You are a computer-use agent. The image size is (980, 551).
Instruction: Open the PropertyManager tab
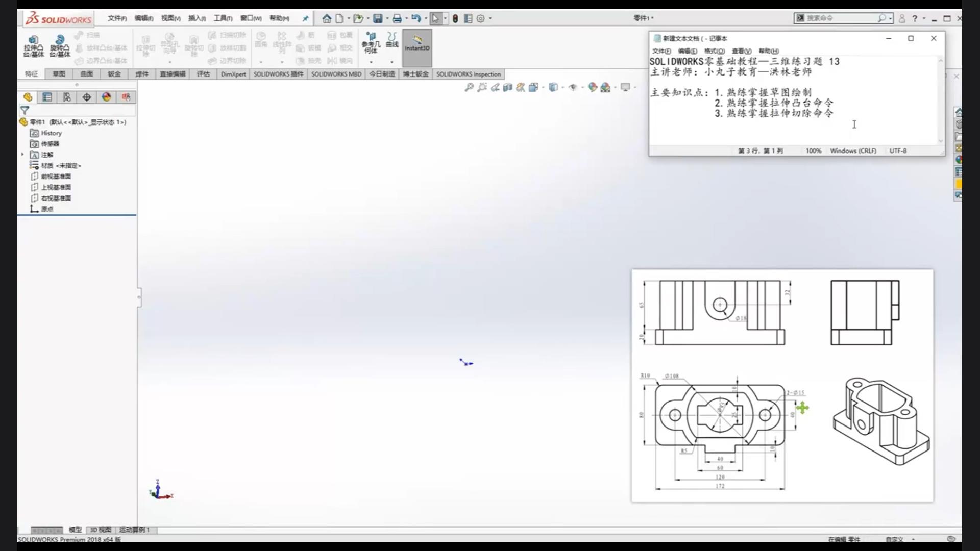47,97
